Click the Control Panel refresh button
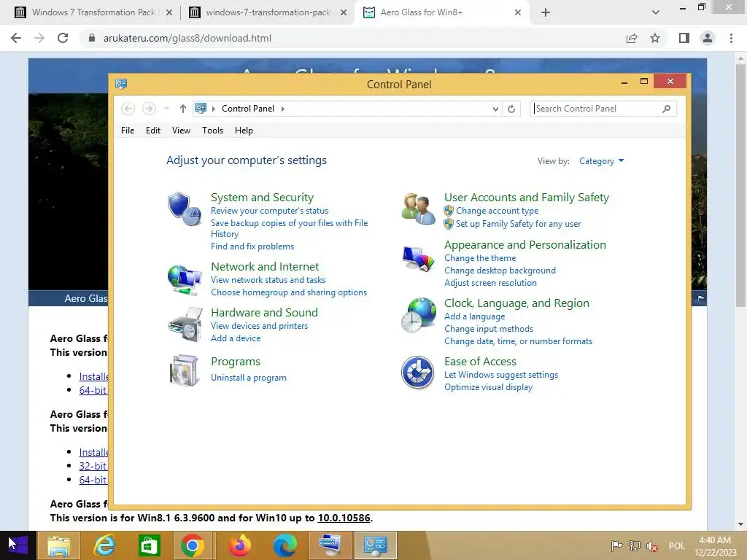Image resolution: width=747 pixels, height=560 pixels. (511, 109)
